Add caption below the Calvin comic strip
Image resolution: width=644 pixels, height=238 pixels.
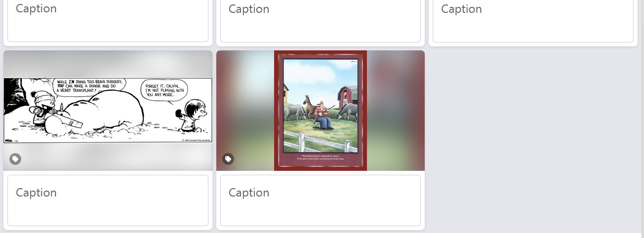pyautogui.click(x=108, y=200)
